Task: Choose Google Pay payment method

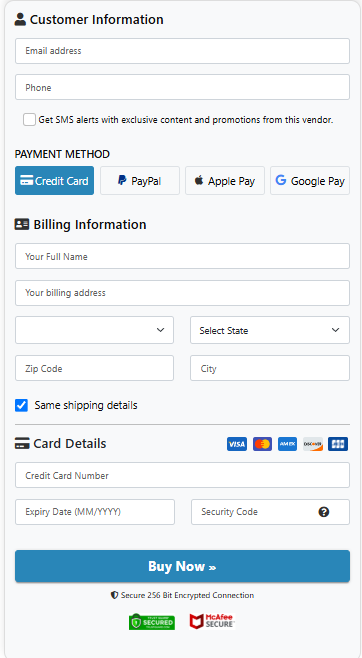Action: pos(310,181)
